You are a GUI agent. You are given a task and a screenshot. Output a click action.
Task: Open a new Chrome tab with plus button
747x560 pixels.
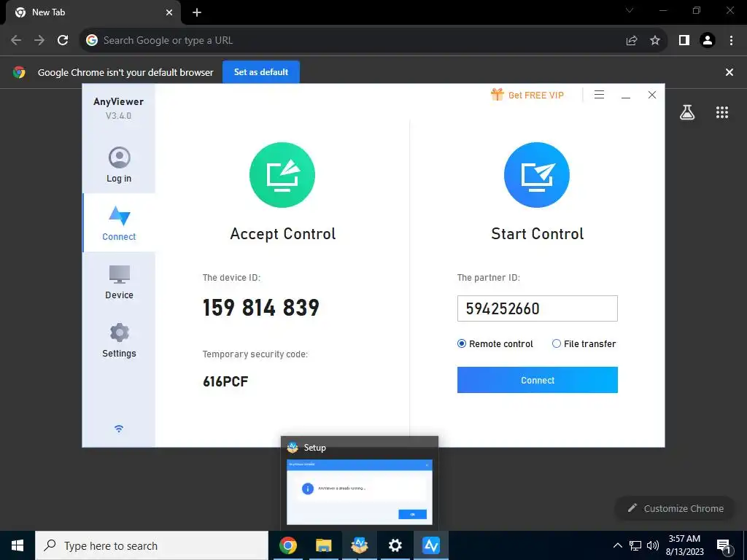[197, 12]
